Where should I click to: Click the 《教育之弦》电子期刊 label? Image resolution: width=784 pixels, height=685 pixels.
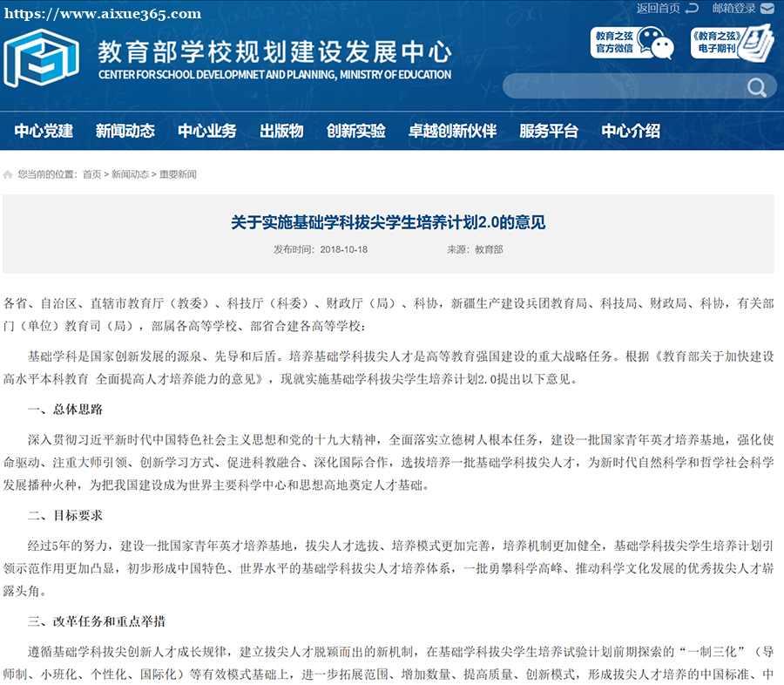click(x=716, y=43)
